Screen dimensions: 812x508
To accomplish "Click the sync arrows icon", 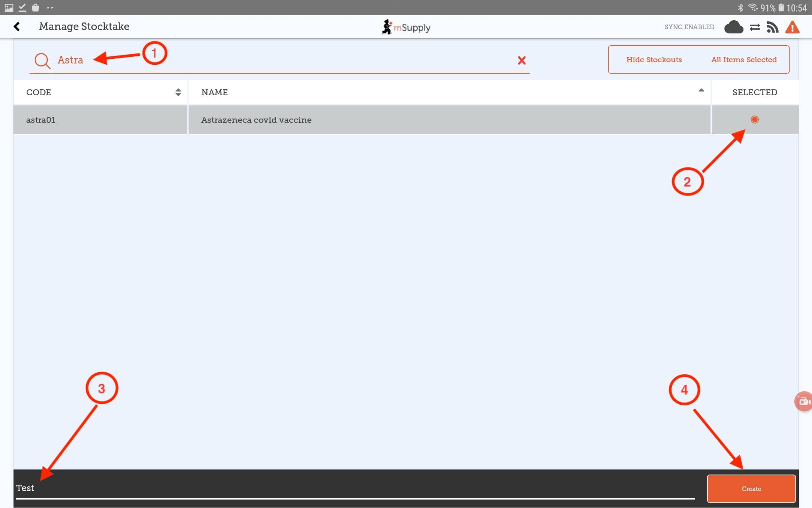I will (754, 28).
